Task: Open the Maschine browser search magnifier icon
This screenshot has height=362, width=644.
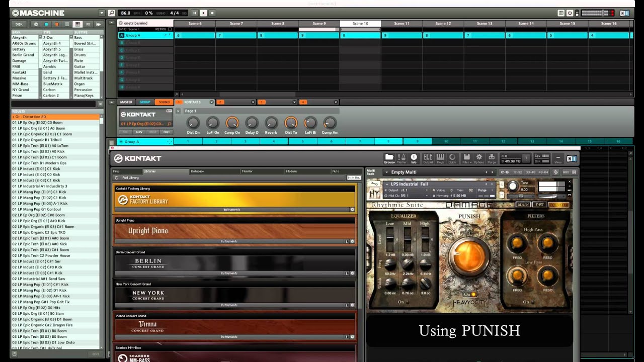Action: click(x=112, y=13)
